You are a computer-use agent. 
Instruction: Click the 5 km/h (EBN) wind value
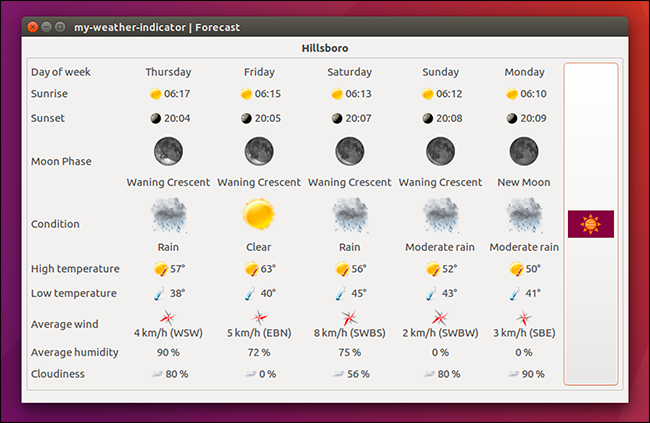tap(259, 333)
